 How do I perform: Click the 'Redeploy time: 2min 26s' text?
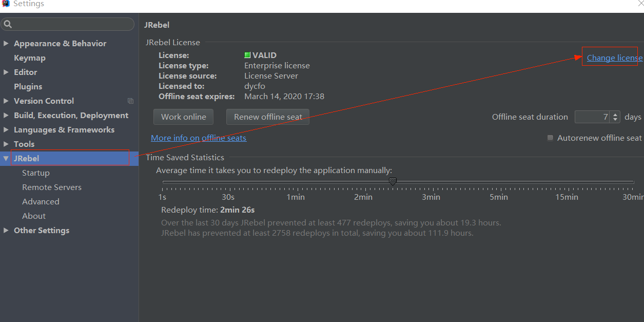[208, 210]
